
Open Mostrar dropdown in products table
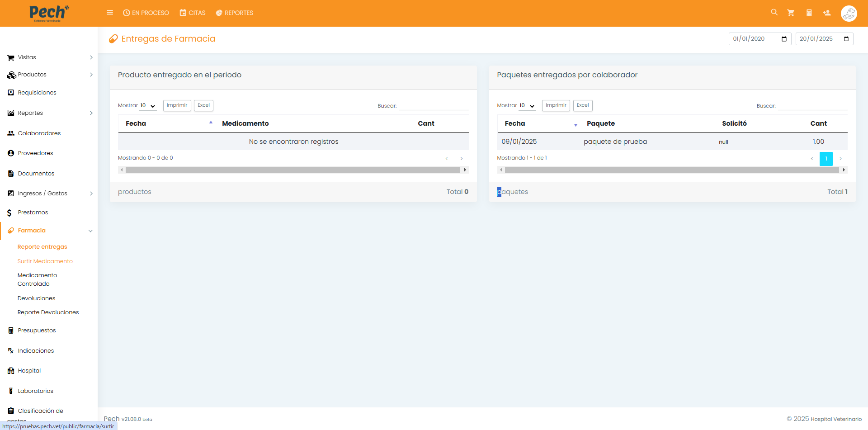(148, 106)
